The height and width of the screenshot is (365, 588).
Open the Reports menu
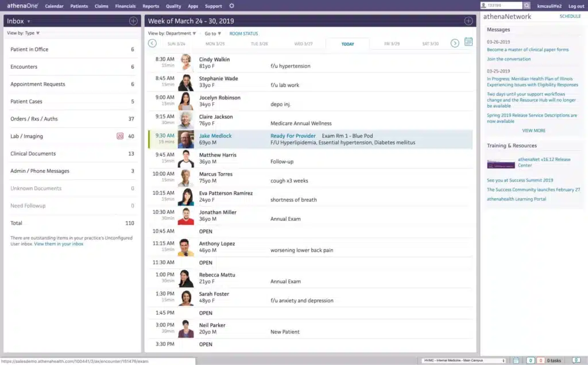tap(151, 6)
